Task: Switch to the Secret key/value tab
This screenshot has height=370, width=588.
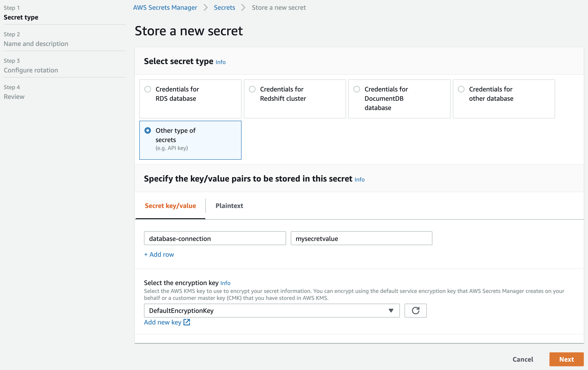Action: tap(170, 206)
